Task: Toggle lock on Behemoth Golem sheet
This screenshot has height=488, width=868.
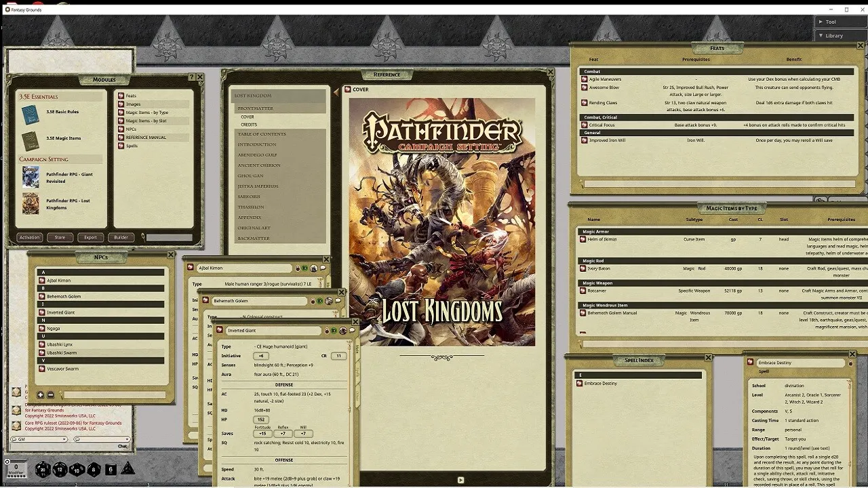Action: coord(313,301)
